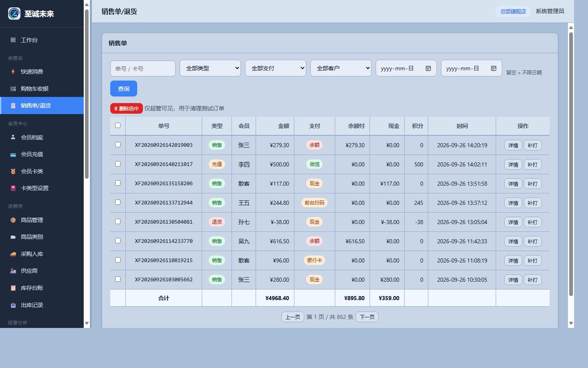Click sidebar scrollbar down arrow
The height and width of the screenshot is (368, 588).
87,323
